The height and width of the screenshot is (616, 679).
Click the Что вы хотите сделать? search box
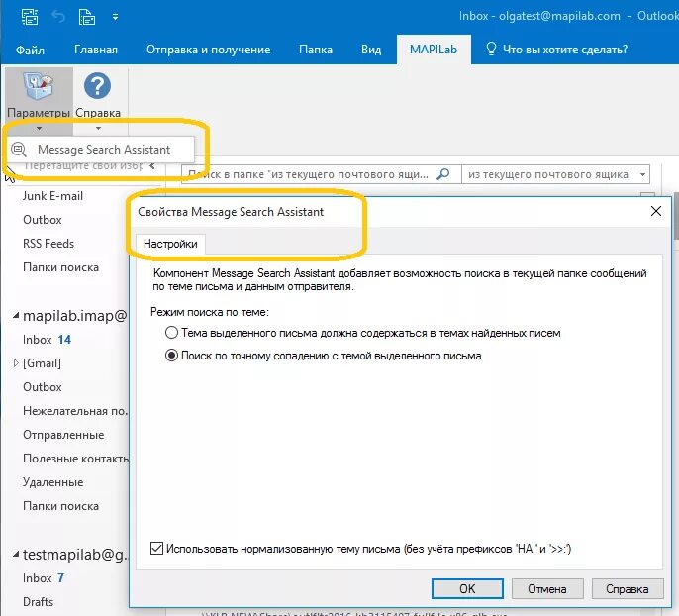tap(564, 50)
